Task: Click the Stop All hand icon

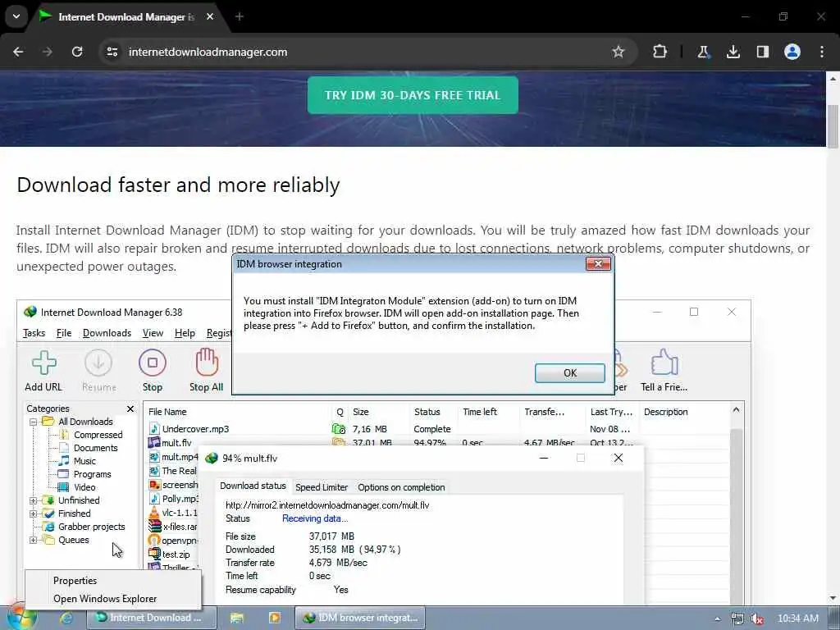Action: (206, 372)
